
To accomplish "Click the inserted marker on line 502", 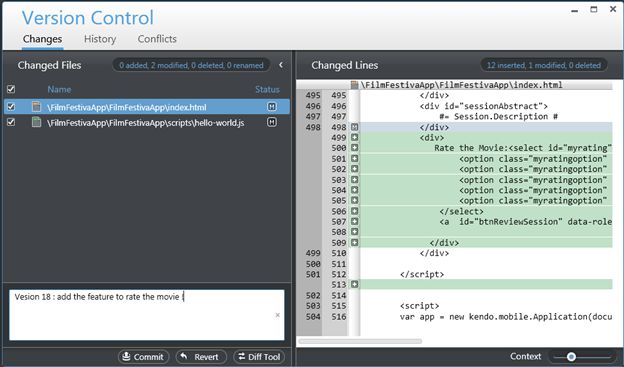I will 355,169.
